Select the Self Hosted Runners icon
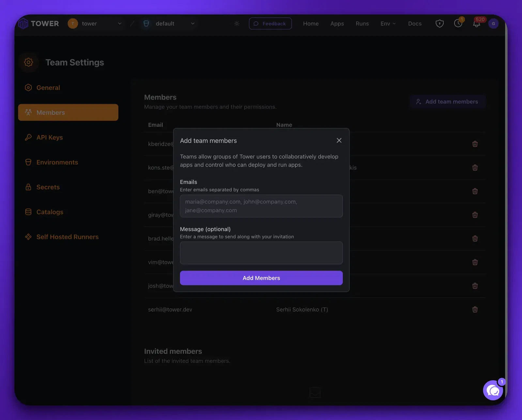 tap(28, 237)
